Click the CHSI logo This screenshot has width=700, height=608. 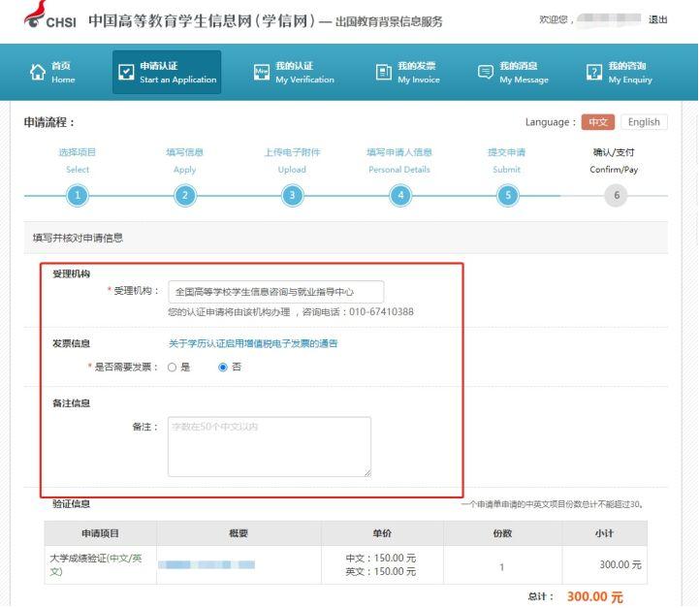(49, 16)
